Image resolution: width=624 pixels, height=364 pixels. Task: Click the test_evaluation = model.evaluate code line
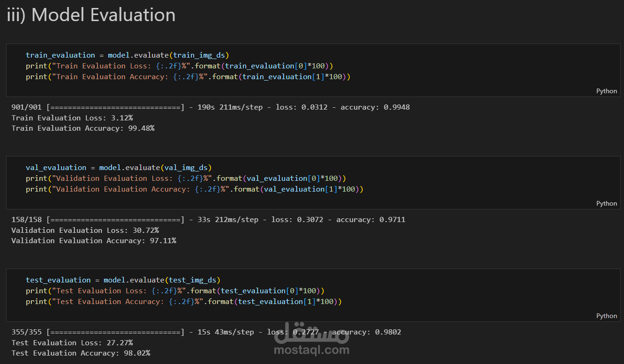coord(123,280)
